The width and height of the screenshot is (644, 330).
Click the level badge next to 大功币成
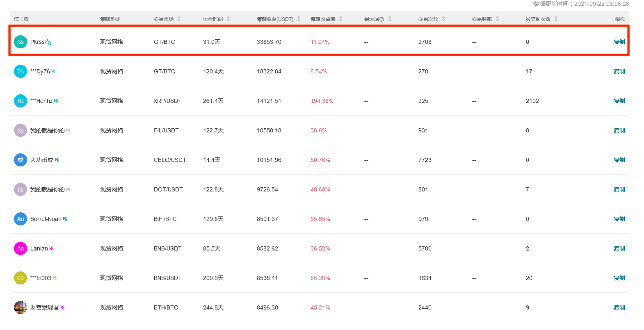(57, 160)
